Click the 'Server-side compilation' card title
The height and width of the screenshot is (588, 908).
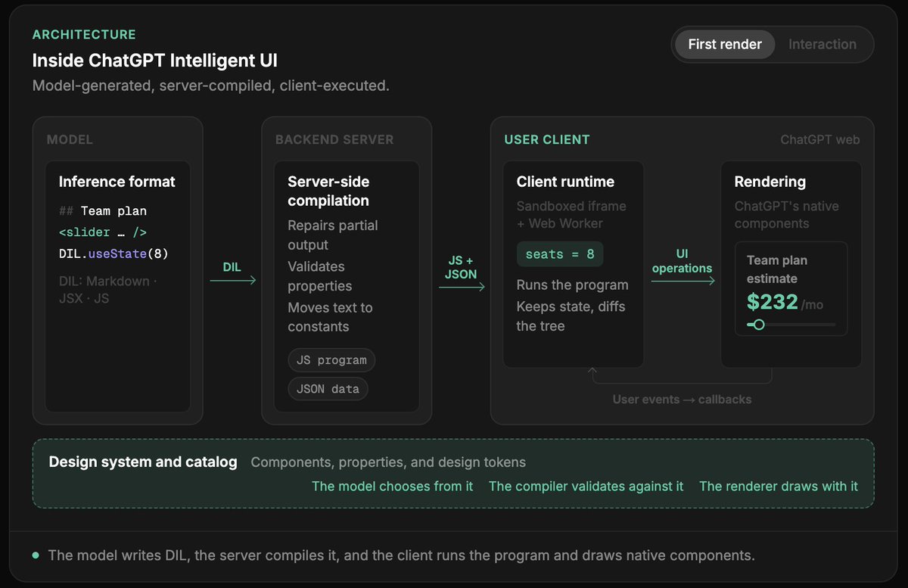click(328, 191)
